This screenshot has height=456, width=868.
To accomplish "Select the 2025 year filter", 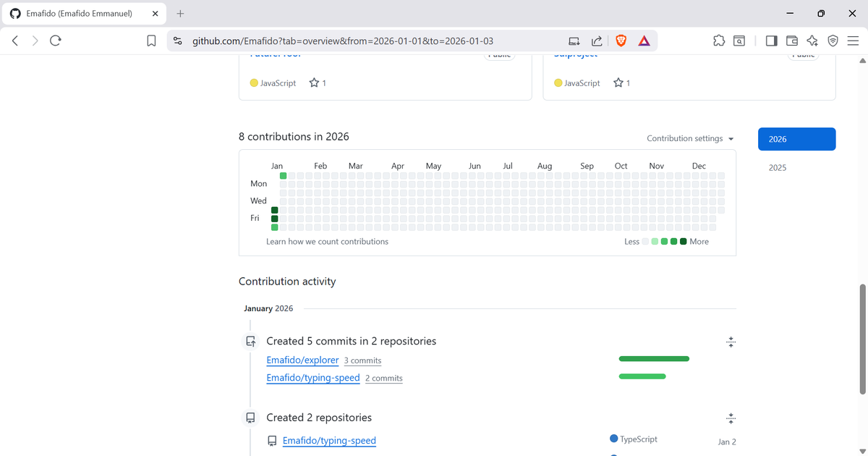I will point(778,168).
